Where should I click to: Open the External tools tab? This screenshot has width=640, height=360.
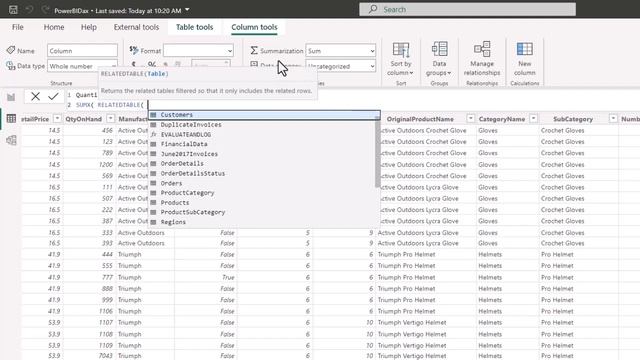tap(136, 27)
